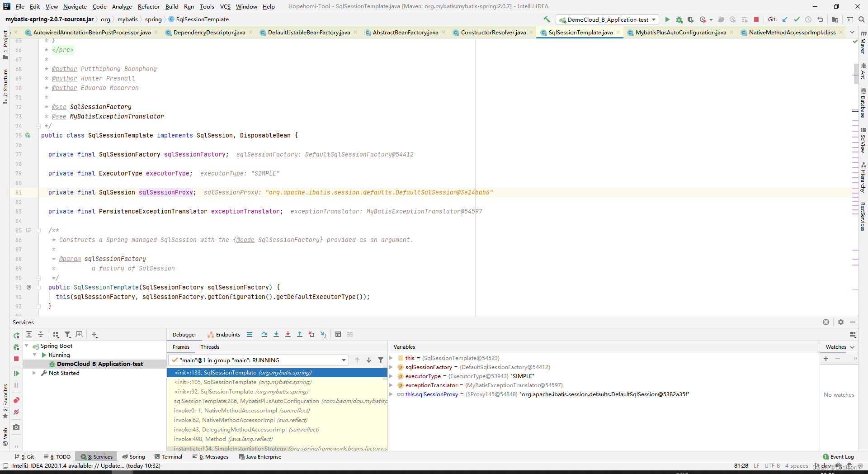Click the Get Thread Dump camera icon
868x474 pixels.
(16, 427)
